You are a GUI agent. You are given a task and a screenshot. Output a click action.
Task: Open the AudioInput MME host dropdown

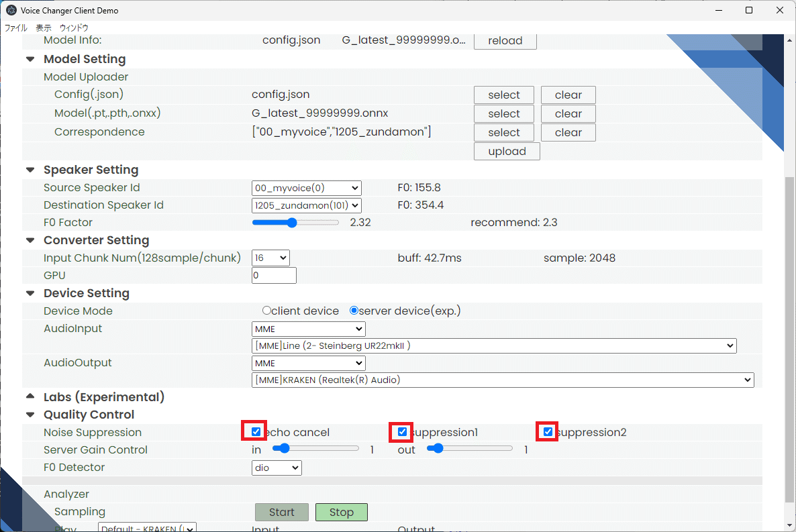coord(309,329)
